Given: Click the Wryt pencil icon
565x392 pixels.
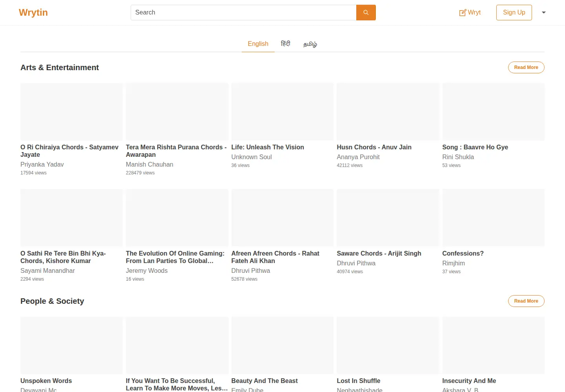Looking at the screenshot, I should (x=463, y=13).
